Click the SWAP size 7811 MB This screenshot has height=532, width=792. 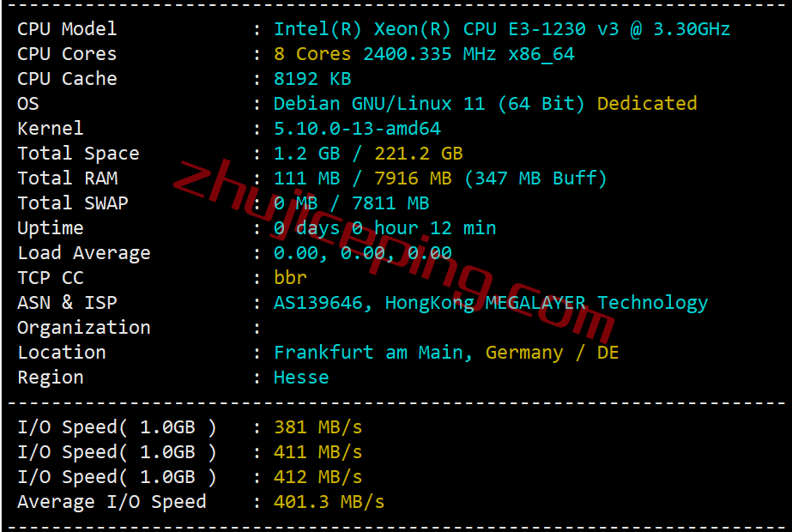point(390,203)
